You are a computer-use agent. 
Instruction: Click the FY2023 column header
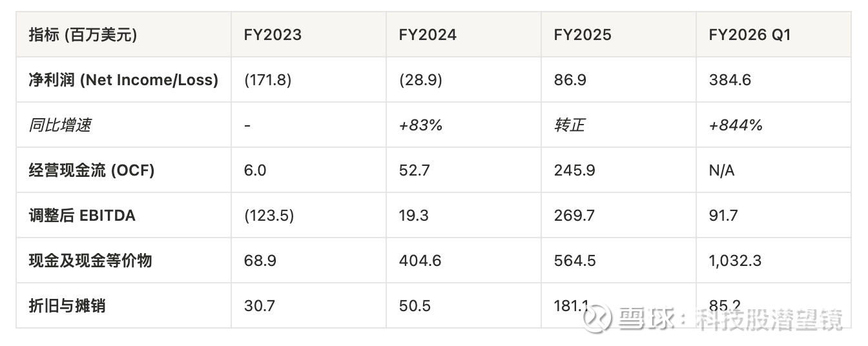click(273, 35)
